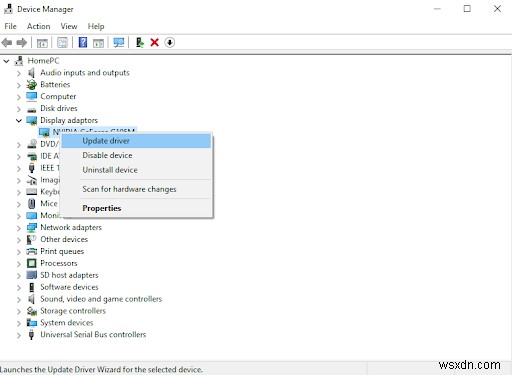The height and width of the screenshot is (375, 512).
Task: Select the Network adapters label
Action: tap(71, 227)
